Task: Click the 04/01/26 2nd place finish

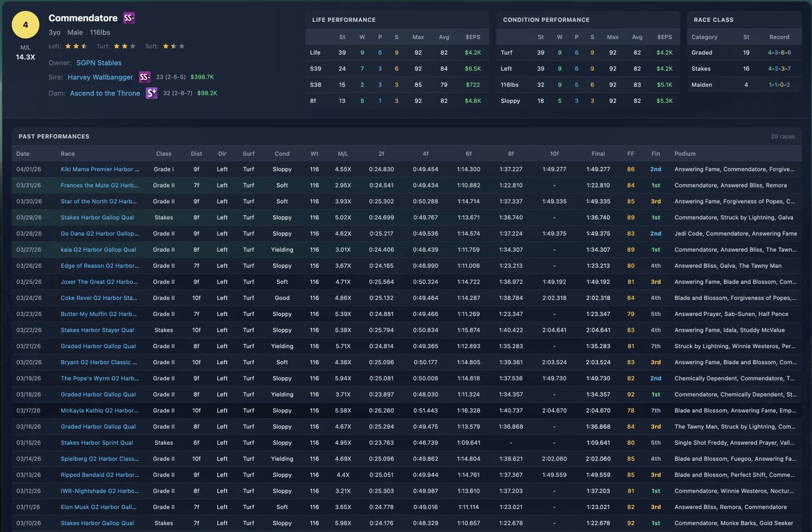Action: point(656,169)
